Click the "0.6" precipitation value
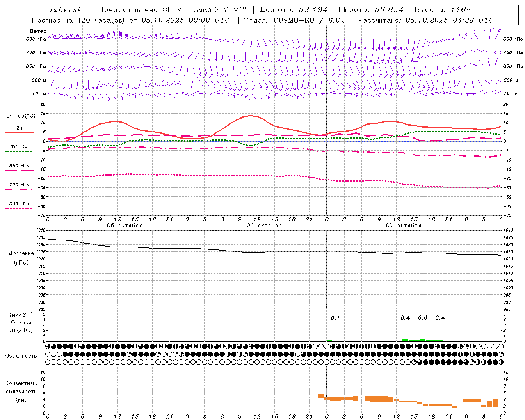 point(422,318)
